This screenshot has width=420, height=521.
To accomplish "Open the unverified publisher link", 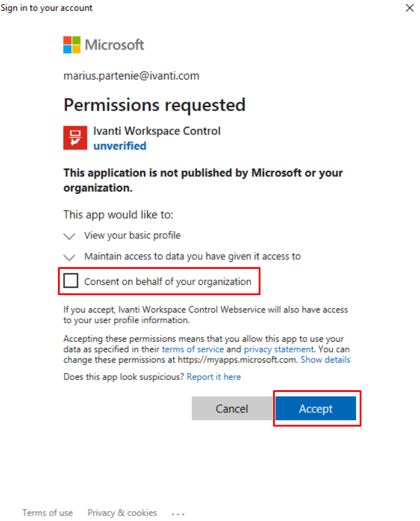I will point(119,146).
